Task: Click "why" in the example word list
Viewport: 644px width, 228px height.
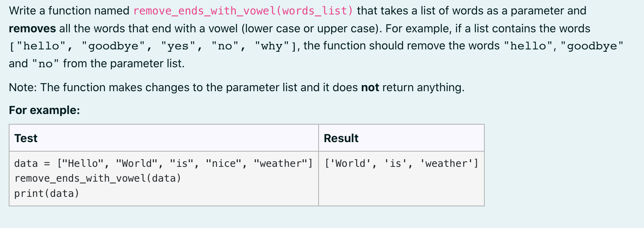Action: 272,46
